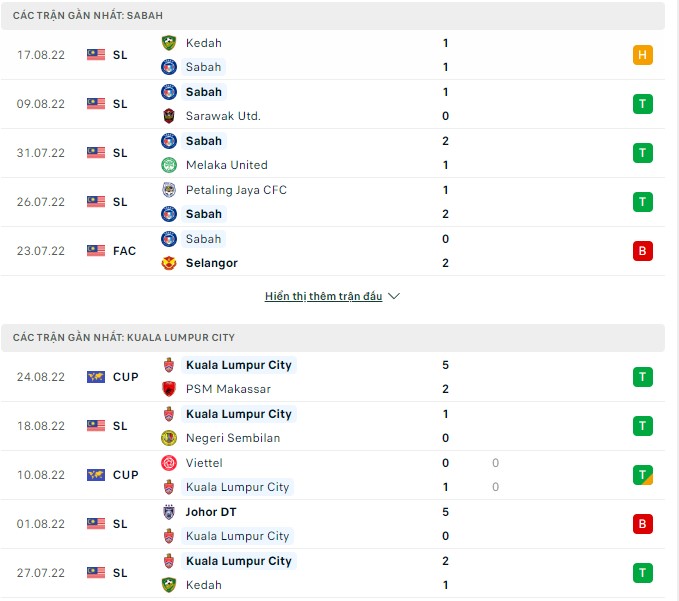
Task: Click the chevron arrow beside 'Hiển thị thêm trận đấu'
Action: (394, 297)
